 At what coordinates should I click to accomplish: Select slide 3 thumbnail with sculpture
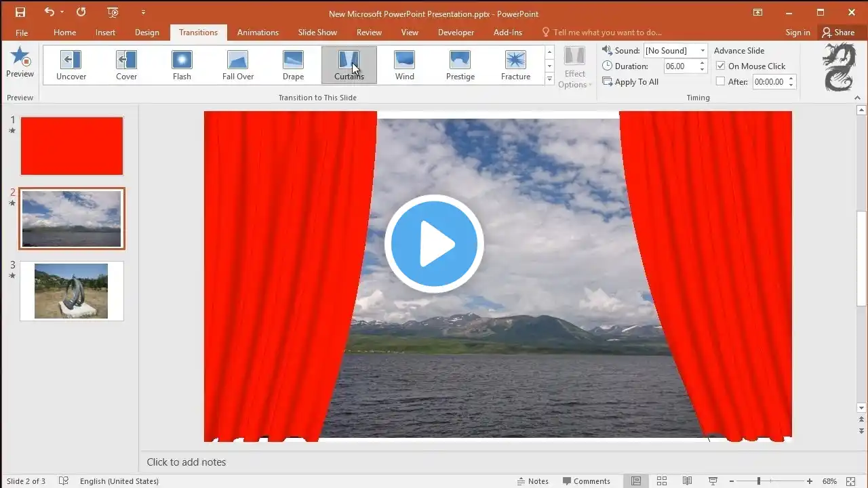[71, 291]
